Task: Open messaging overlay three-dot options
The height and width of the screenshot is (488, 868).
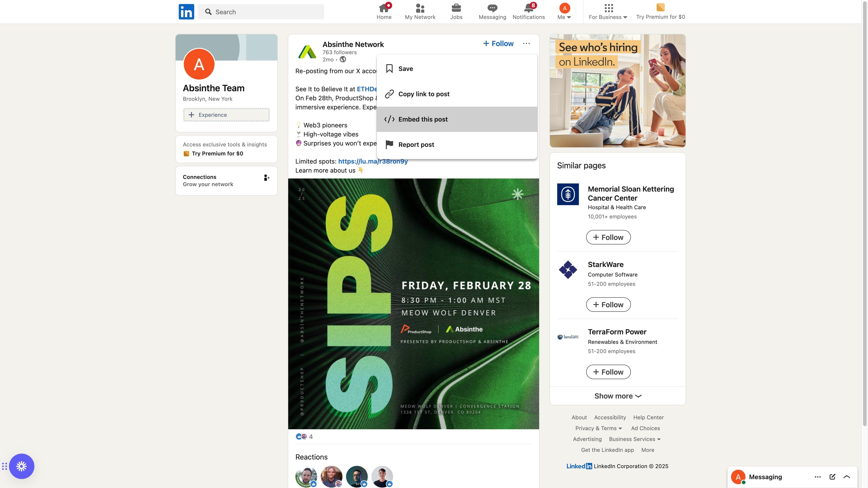Action: pos(817,477)
